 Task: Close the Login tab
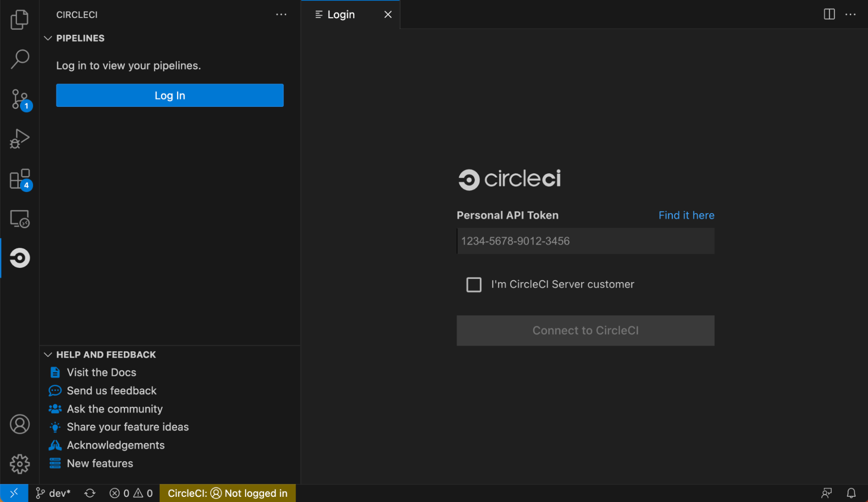pyautogui.click(x=388, y=15)
